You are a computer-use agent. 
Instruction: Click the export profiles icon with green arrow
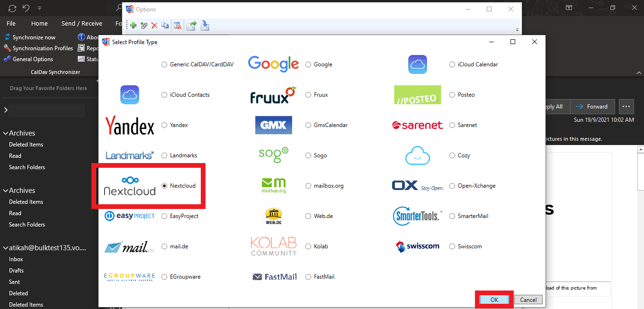[191, 26]
